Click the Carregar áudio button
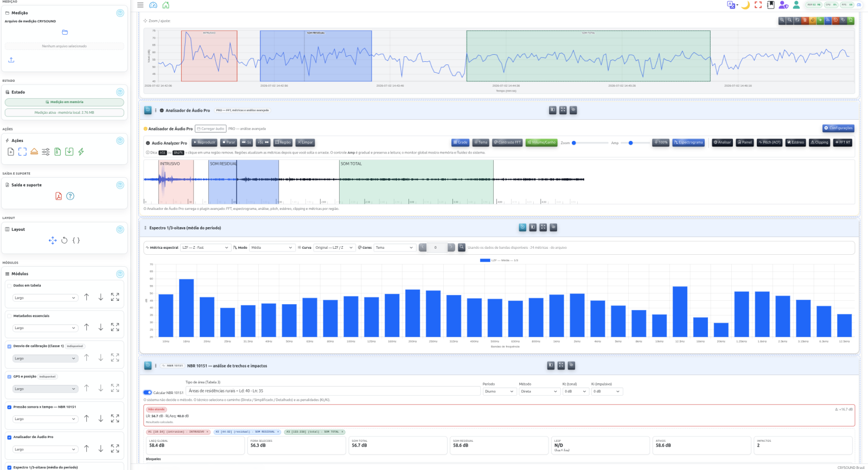868x470 pixels. point(210,128)
